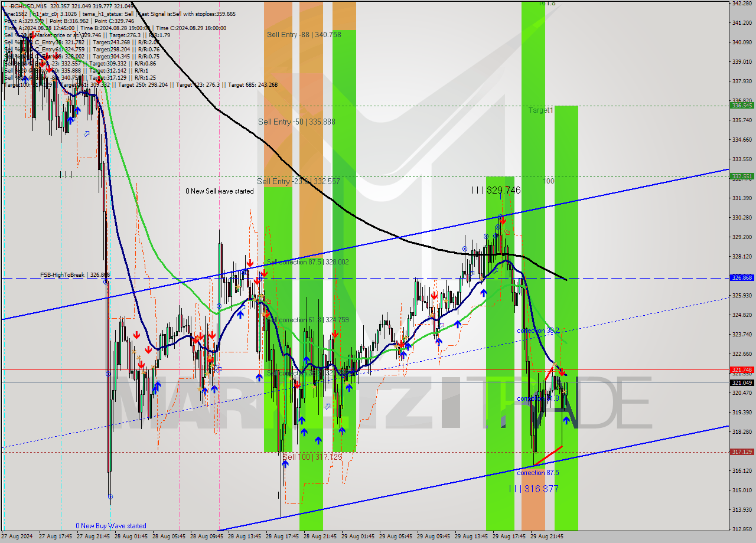Select the 'Sell correction 87.5 | 328.002' label

click(x=307, y=262)
